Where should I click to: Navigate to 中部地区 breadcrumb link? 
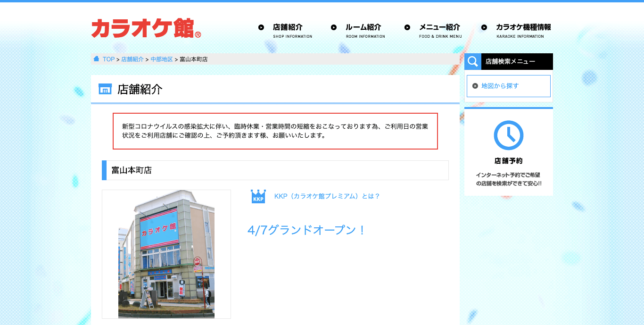[x=162, y=59]
